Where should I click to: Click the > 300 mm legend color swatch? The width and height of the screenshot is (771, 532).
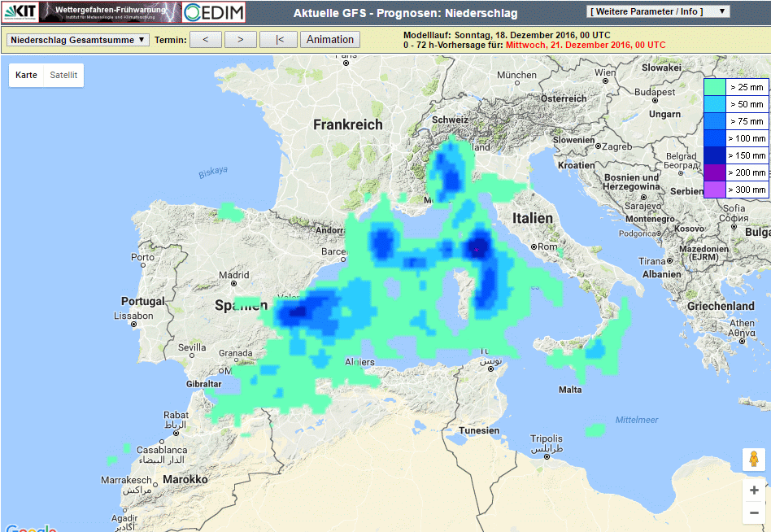715,190
